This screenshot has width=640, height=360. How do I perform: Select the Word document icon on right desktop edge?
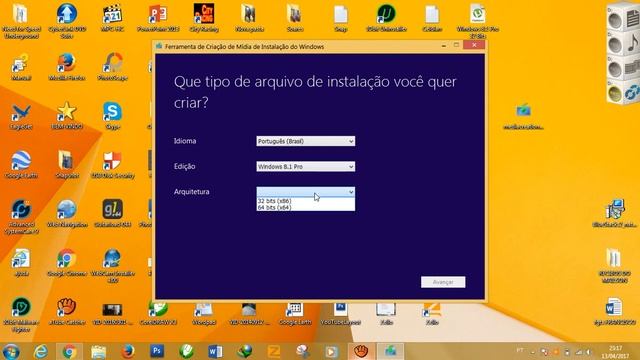click(x=614, y=312)
